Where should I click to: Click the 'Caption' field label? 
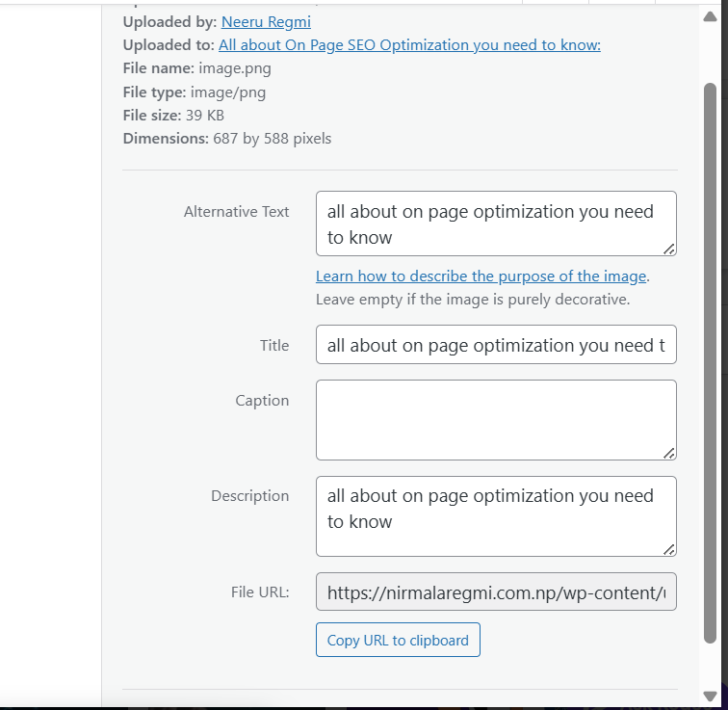(x=262, y=400)
